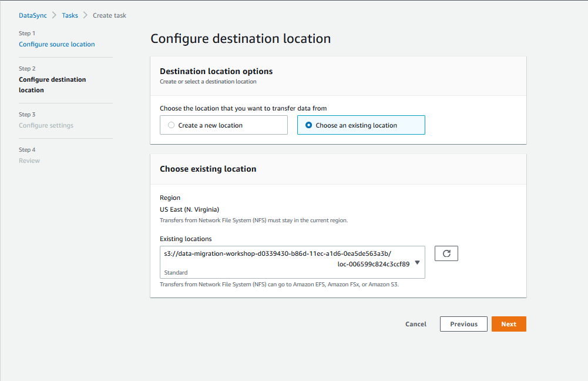Jump to the Review step

point(29,161)
